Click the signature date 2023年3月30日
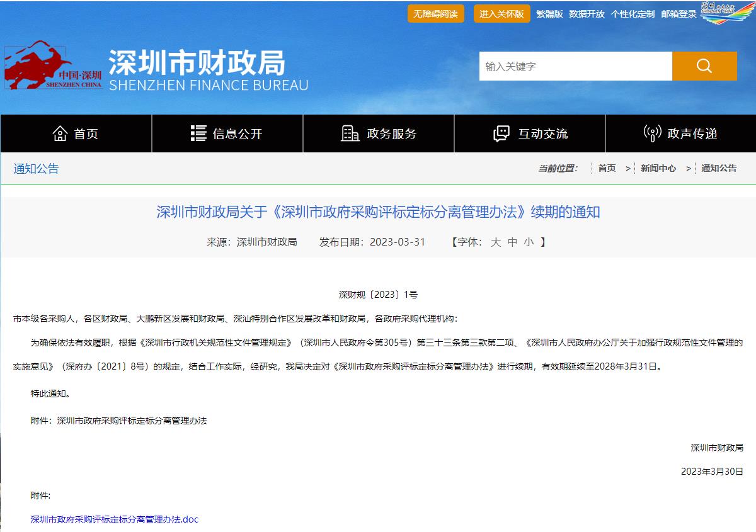Image resolution: width=756 pixels, height=532 pixels. [x=712, y=471]
